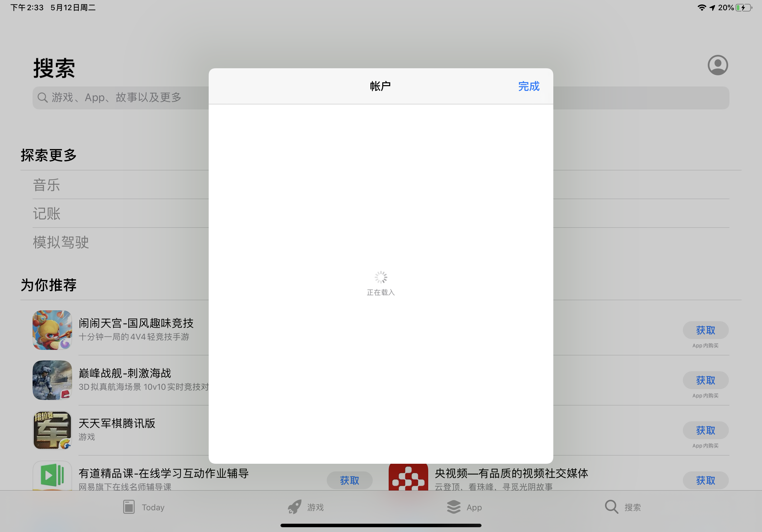Open the 闹闹天宫 app icon

click(52, 330)
